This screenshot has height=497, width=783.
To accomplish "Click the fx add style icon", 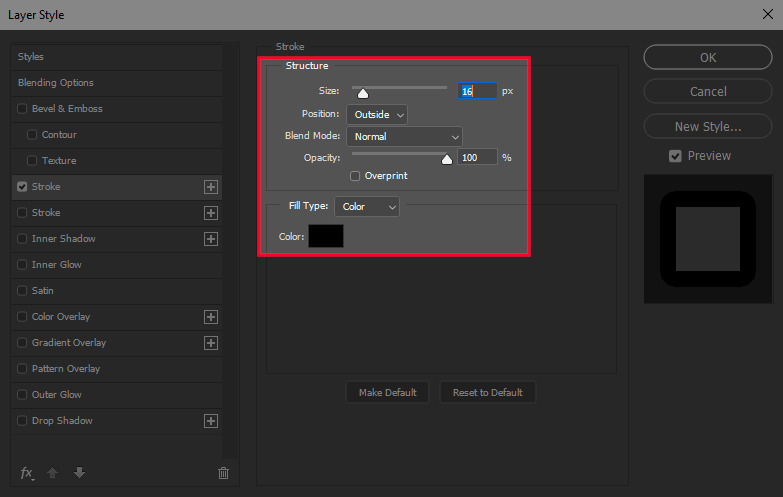I will click(x=27, y=473).
